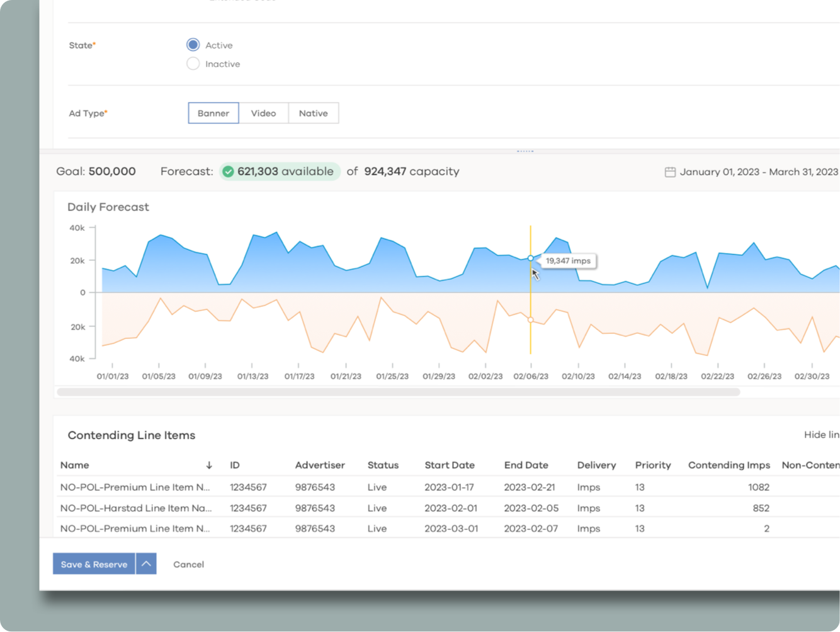Switch to the Video ad type
This screenshot has width=840, height=632.
tap(263, 113)
